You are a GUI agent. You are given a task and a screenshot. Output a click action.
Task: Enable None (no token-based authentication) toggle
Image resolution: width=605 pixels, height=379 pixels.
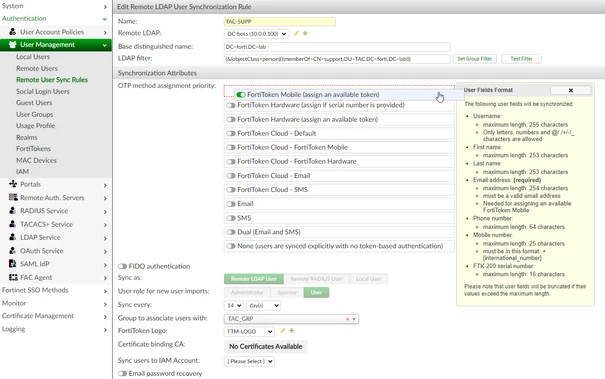pyautogui.click(x=231, y=246)
